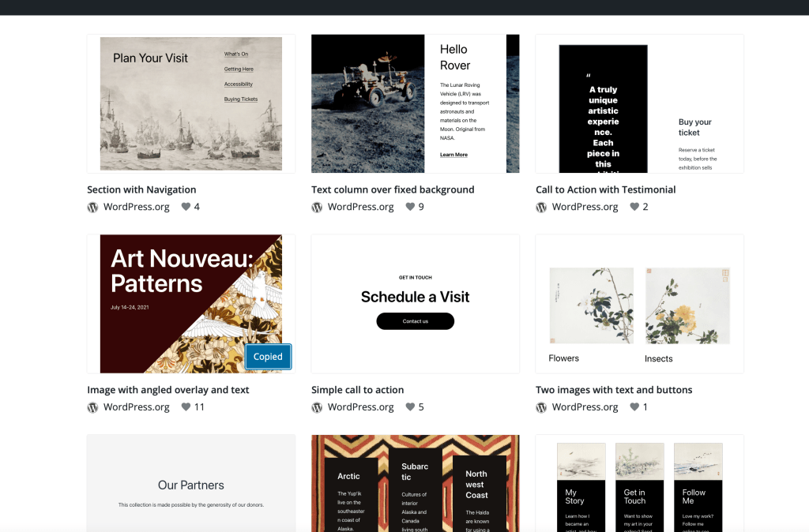Open Hello Rover pattern preview thumbnail
Image resolution: width=809 pixels, height=532 pixels.
pos(416,103)
